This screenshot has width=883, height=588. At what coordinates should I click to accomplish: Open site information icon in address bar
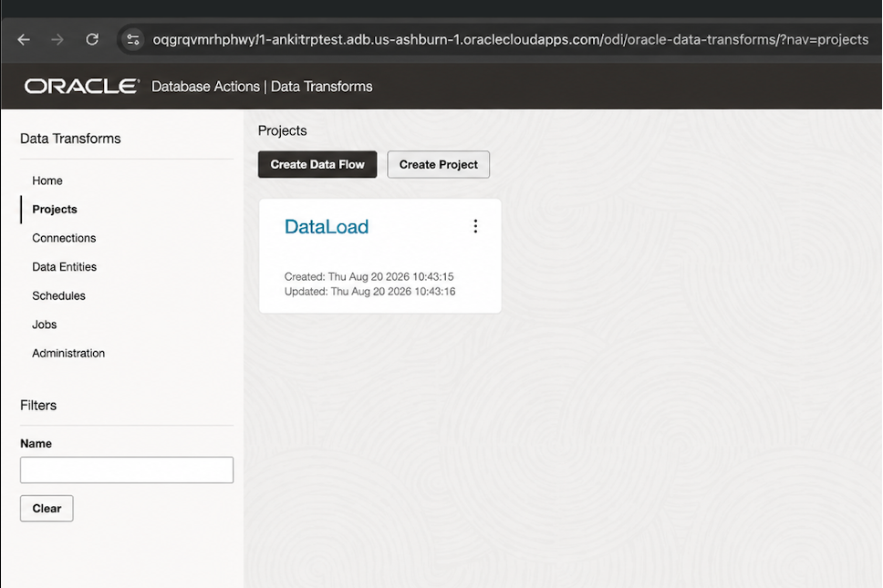click(x=133, y=39)
